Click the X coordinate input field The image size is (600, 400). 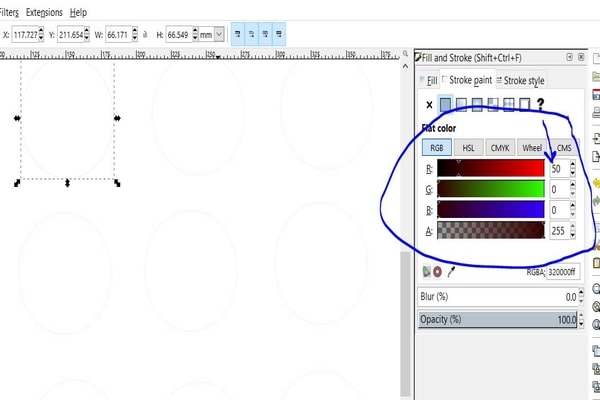pos(25,34)
